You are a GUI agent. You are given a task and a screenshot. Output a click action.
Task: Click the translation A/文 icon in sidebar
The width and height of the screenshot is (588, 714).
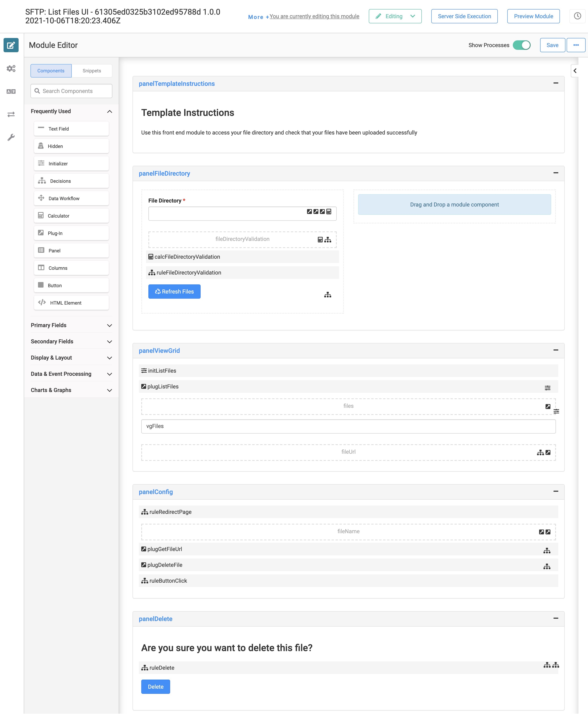tap(11, 91)
